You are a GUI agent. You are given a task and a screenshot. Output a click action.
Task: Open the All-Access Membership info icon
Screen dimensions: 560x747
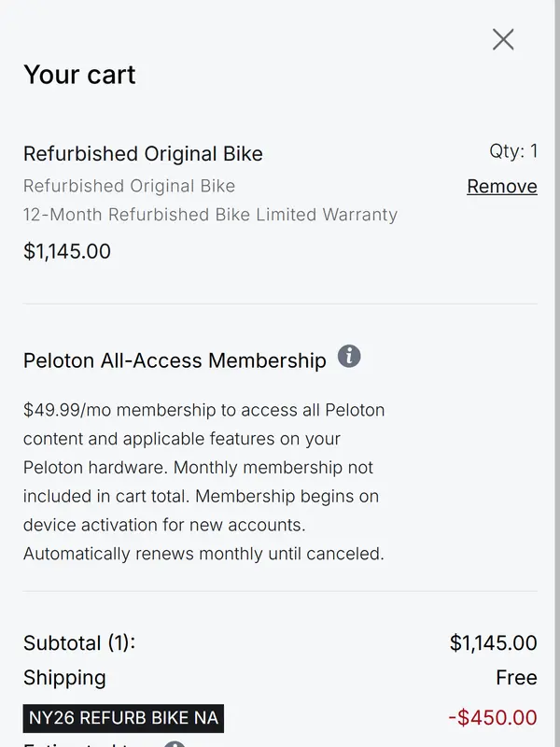[x=349, y=356]
